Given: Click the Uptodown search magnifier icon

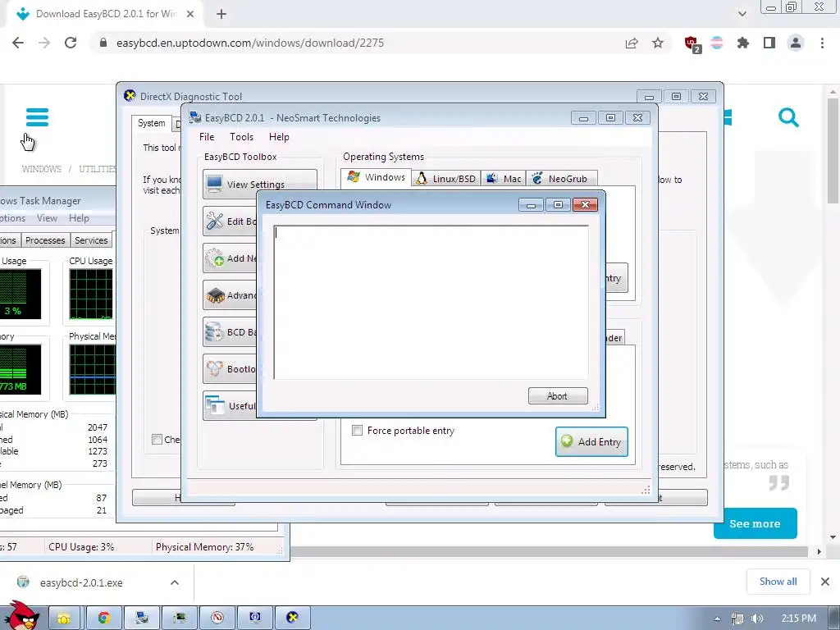Looking at the screenshot, I should click(x=788, y=117).
